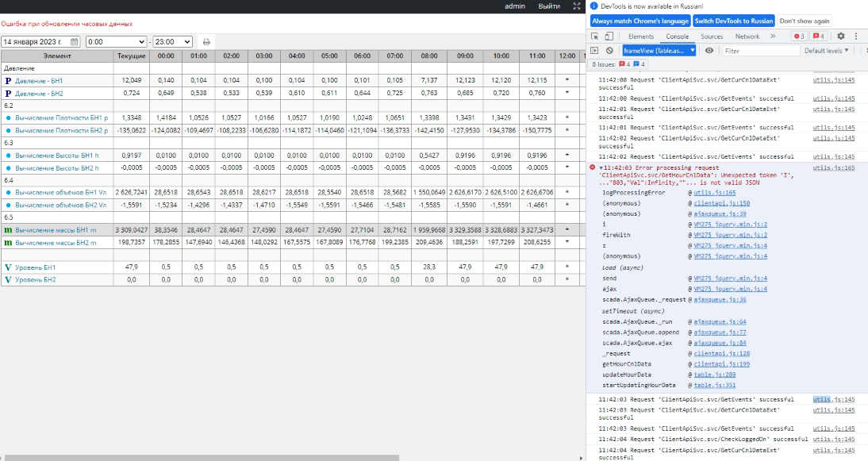The height and width of the screenshot is (461, 868).
Task: Switch to the Network tab
Action: 747,36
